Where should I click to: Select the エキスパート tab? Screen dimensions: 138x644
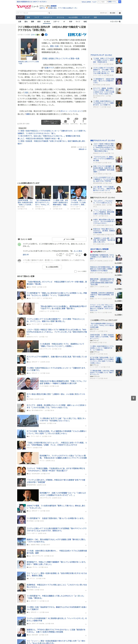(48, 17)
